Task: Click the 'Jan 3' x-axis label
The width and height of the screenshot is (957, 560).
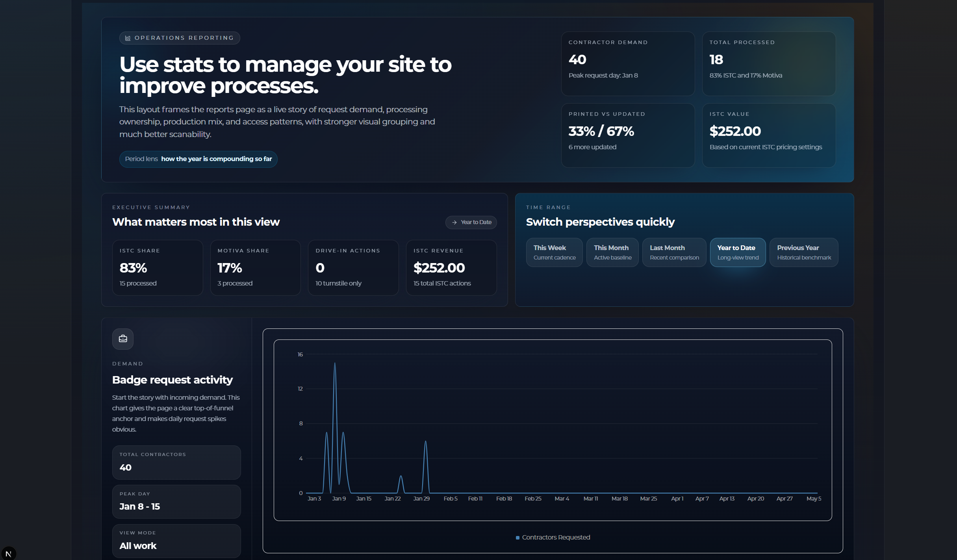Action: point(314,499)
